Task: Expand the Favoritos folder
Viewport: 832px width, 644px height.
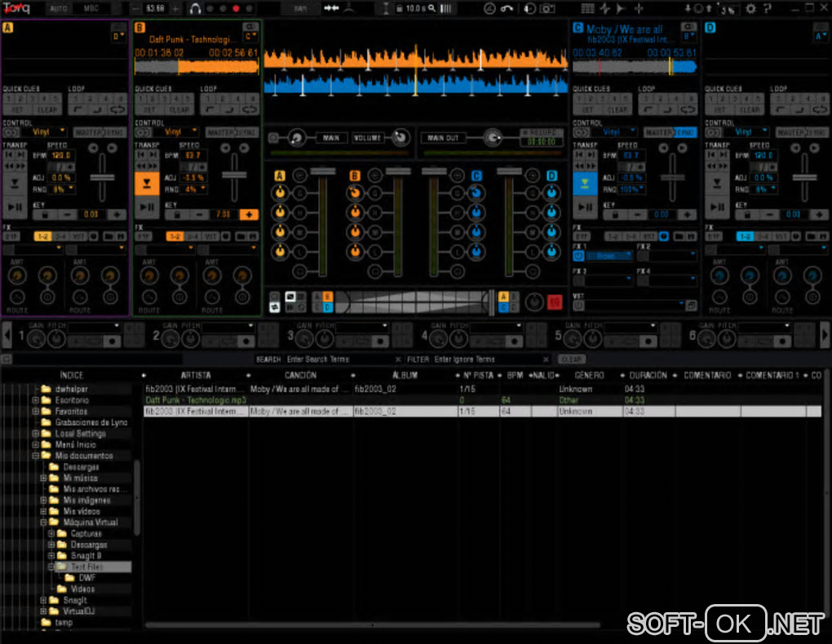Action: (36, 411)
